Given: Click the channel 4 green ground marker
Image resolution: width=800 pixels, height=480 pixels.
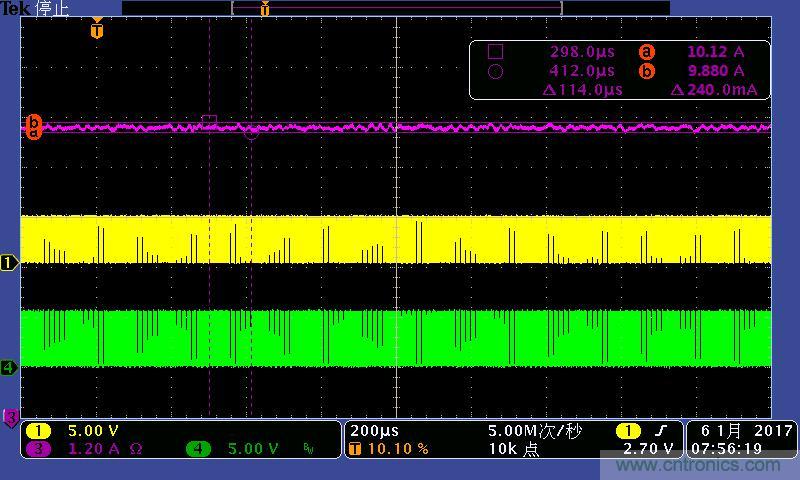Looking at the screenshot, I should tap(9, 367).
